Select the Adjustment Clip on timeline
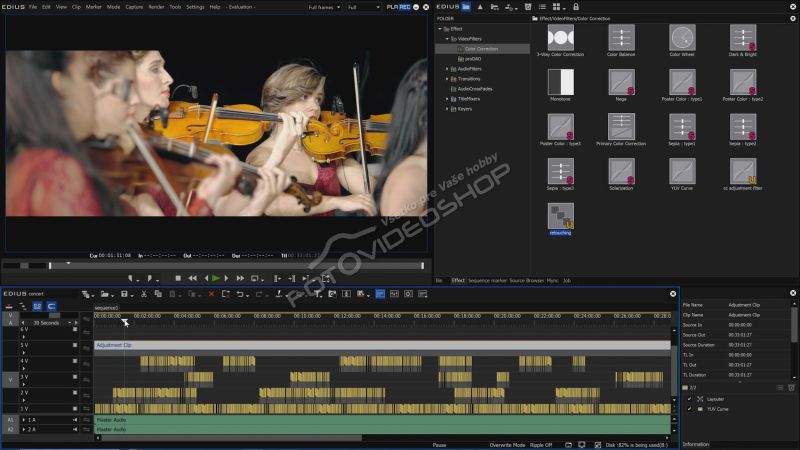Screen dimensions: 800x450 382,345
